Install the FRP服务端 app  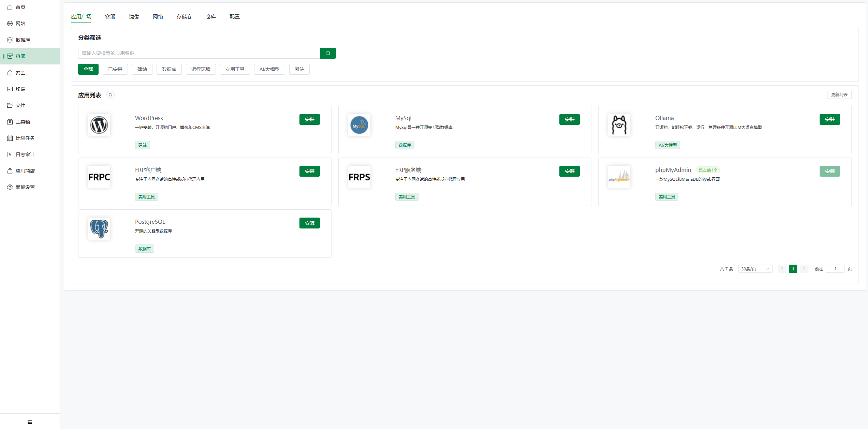pos(569,171)
